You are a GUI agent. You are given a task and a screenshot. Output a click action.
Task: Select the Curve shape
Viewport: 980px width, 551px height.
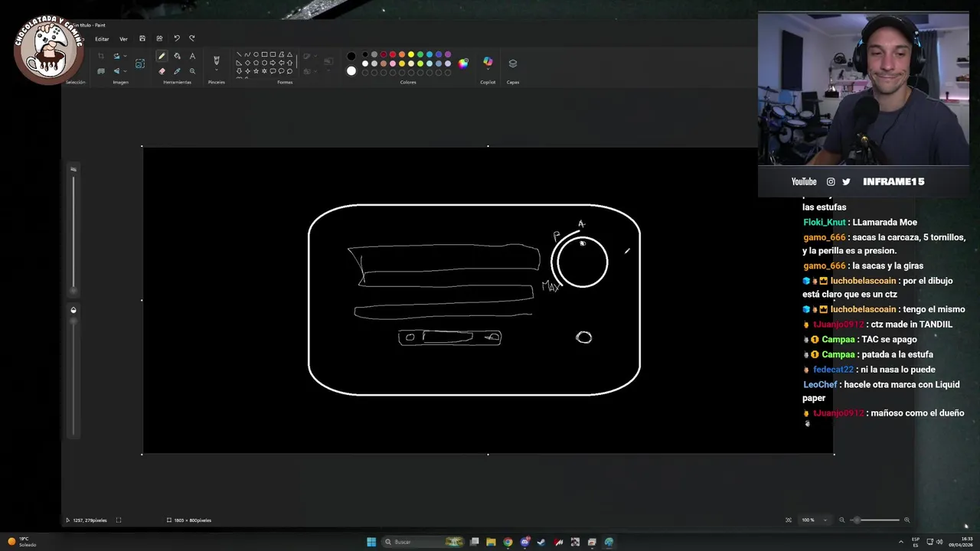[247, 54]
